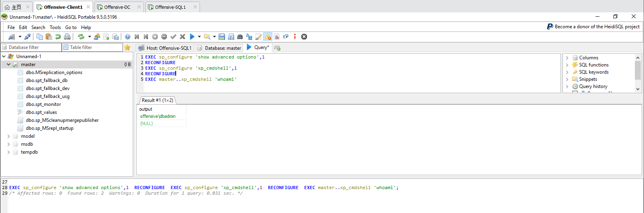Select dbo.sp_MScleanupmergepublisher procedure

pyautogui.click(x=62, y=120)
